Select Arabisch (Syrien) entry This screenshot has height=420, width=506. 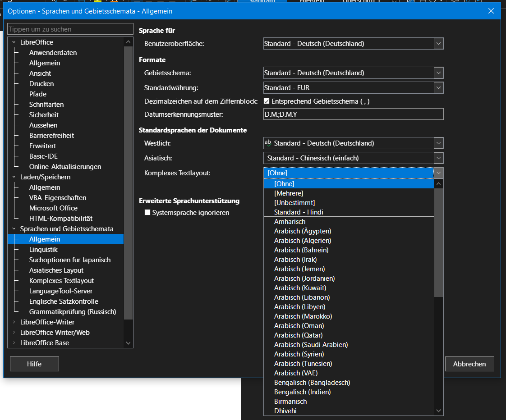[349, 354]
